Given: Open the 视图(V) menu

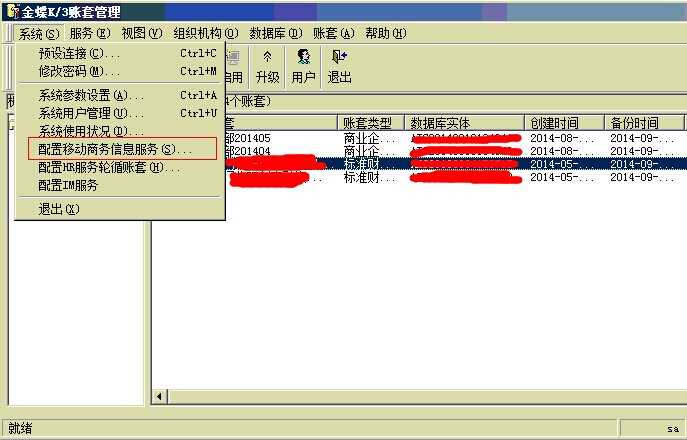Looking at the screenshot, I should [142, 33].
